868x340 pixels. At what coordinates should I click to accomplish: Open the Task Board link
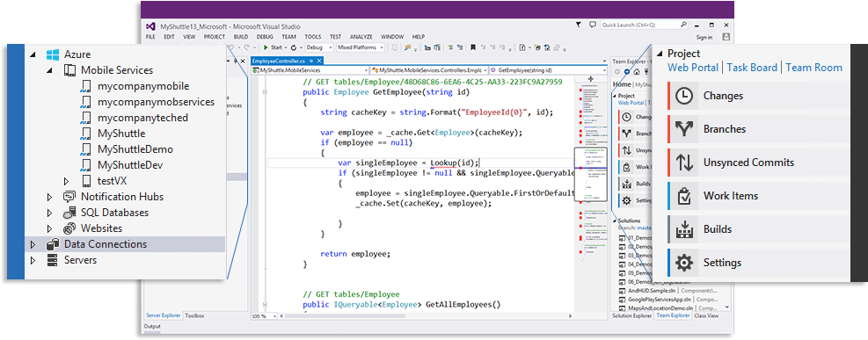click(x=752, y=68)
